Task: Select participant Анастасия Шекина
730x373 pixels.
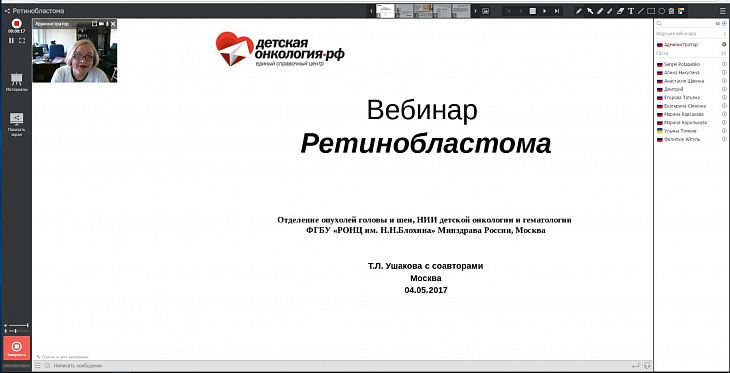Action: (x=684, y=81)
